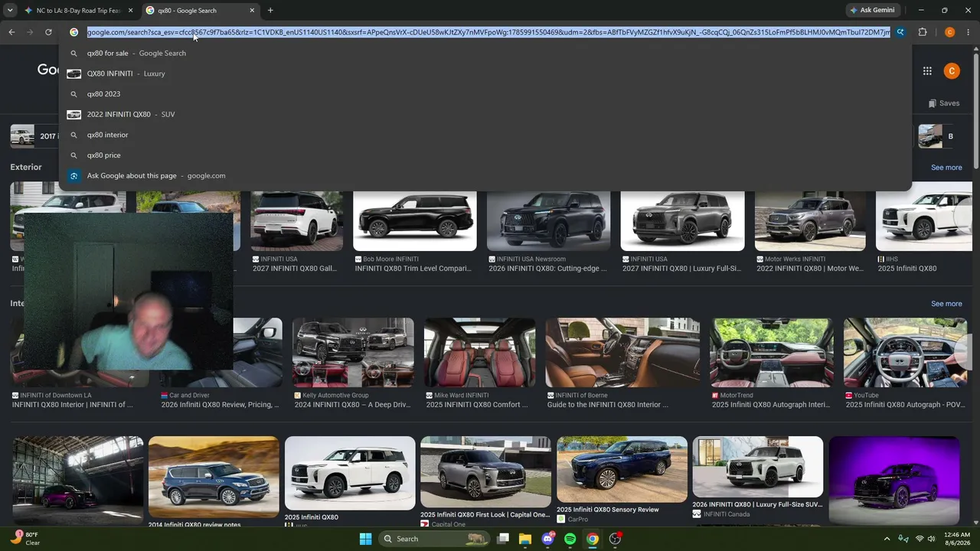Open the Chrome three-dot menu

969,32
